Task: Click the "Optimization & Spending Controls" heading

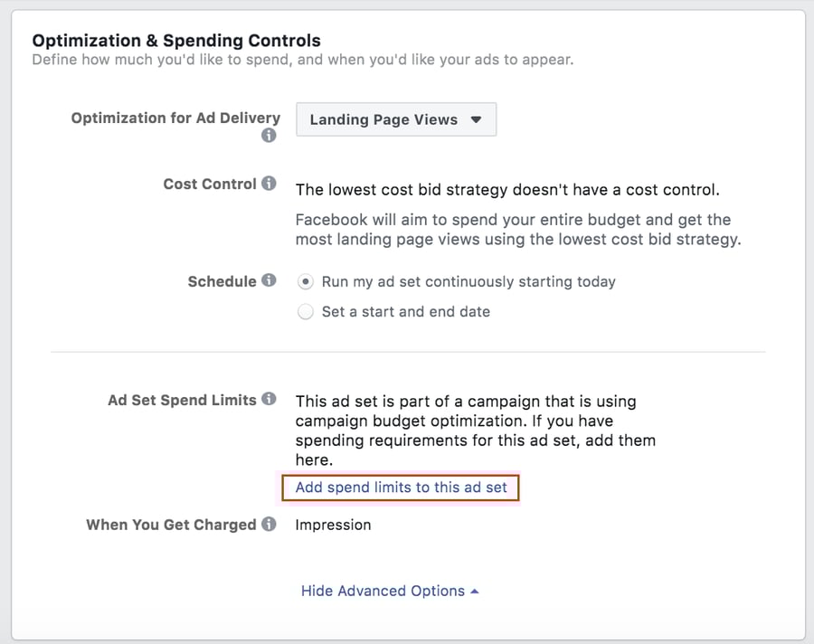Action: [x=176, y=40]
